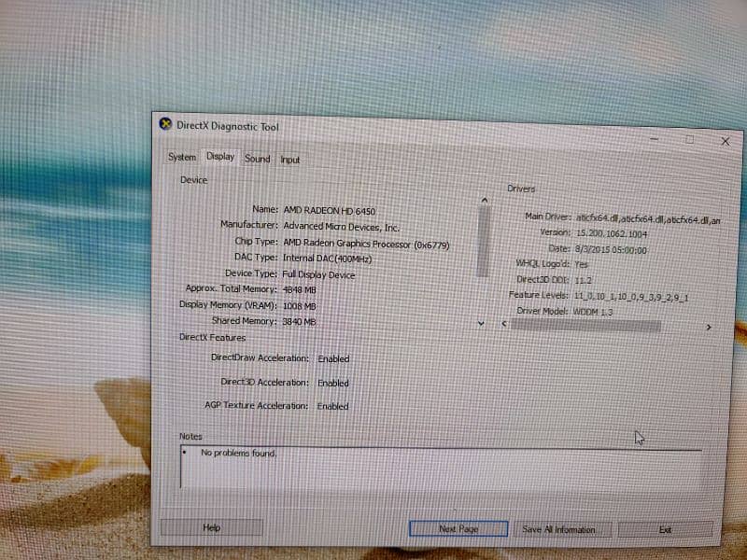Screen dimensions: 747x560
Task: Go to the Input tab
Action: 290,160
